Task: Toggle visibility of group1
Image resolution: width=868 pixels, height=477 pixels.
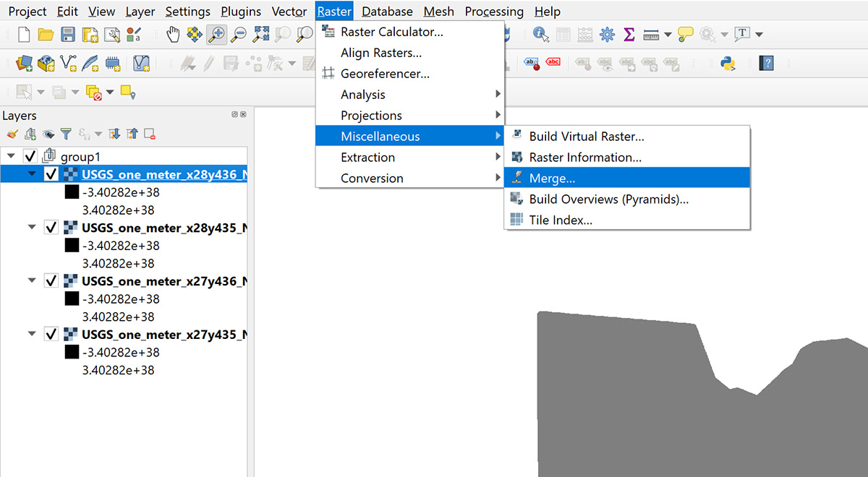Action: [x=30, y=156]
